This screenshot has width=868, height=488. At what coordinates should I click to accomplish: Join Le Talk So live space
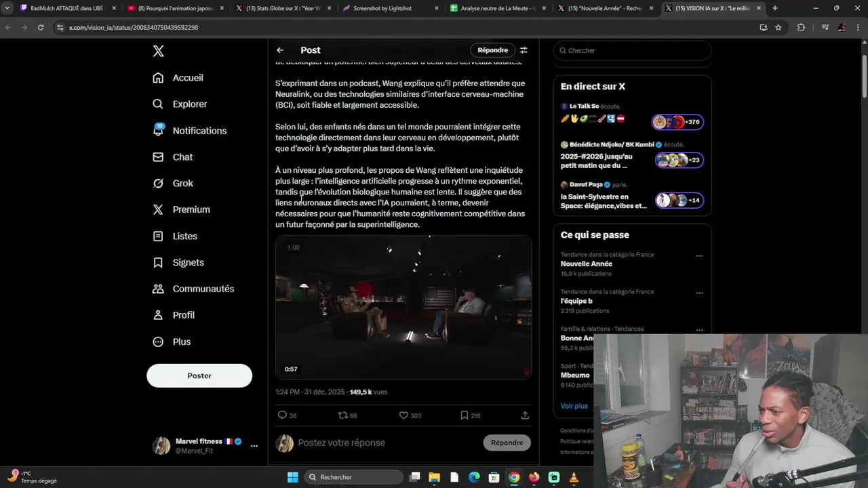(x=632, y=113)
